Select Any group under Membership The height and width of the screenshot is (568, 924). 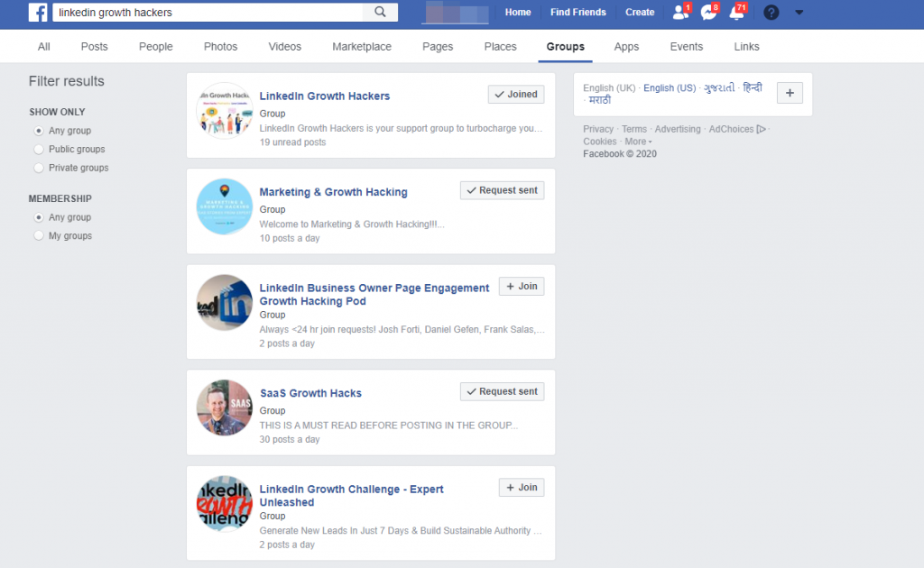[39, 217]
